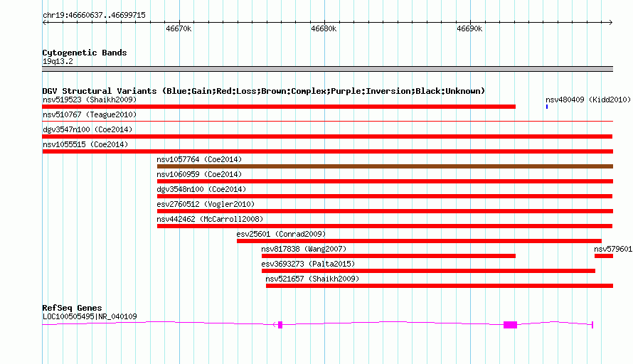Click the nsv510767 (Teague2010) thin red line

327,121
